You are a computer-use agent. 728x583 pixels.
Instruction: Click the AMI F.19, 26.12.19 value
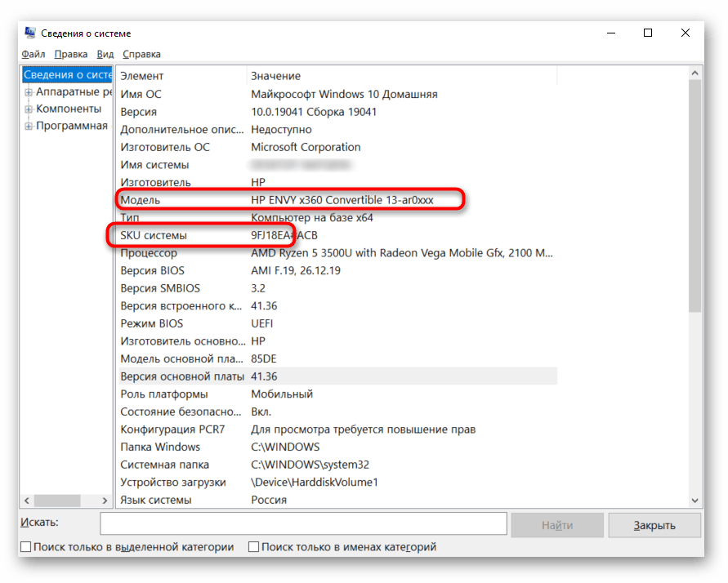click(x=296, y=271)
